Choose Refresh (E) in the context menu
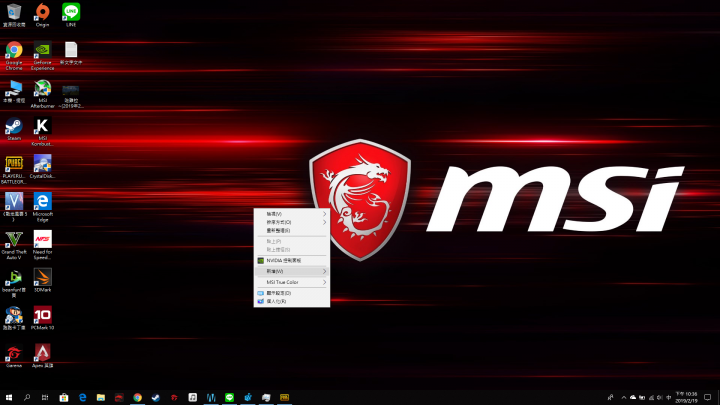The width and height of the screenshot is (720, 405). (x=292, y=231)
